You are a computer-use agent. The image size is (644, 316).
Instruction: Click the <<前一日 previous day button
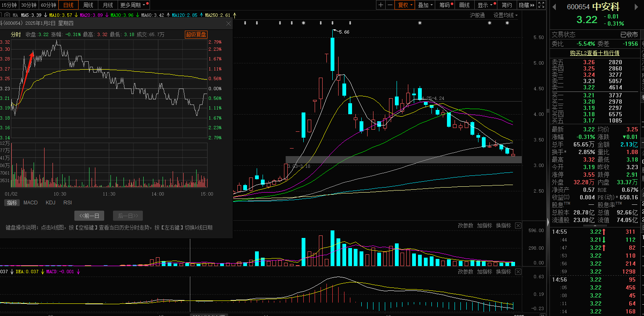89,216
